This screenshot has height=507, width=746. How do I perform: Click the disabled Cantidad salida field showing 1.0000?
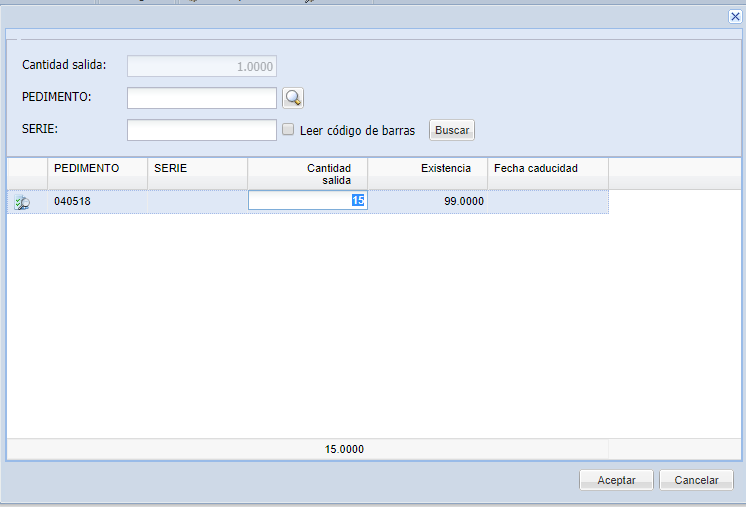pyautogui.click(x=201, y=67)
